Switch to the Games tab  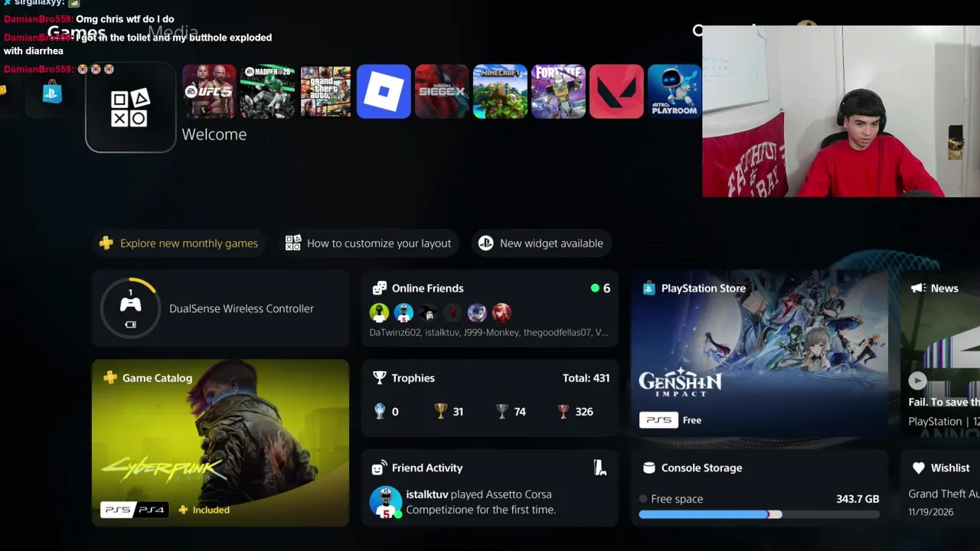pos(77,33)
